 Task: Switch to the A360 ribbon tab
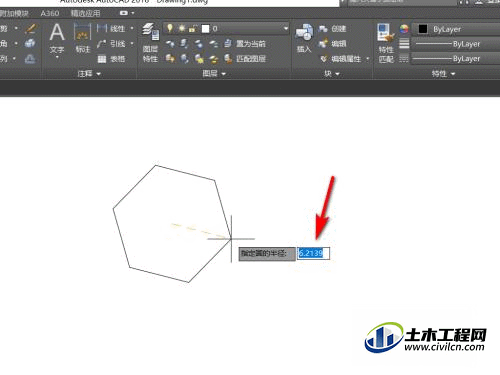click(50, 13)
